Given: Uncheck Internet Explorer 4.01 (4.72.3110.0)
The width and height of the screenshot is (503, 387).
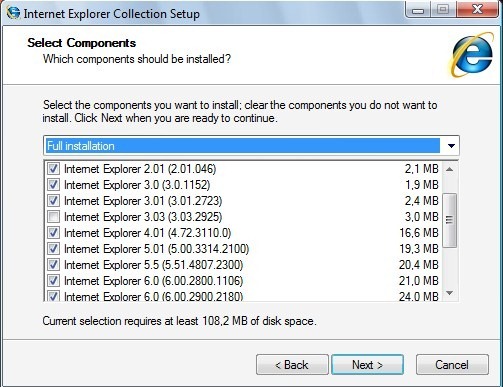Looking at the screenshot, I should [x=53, y=233].
